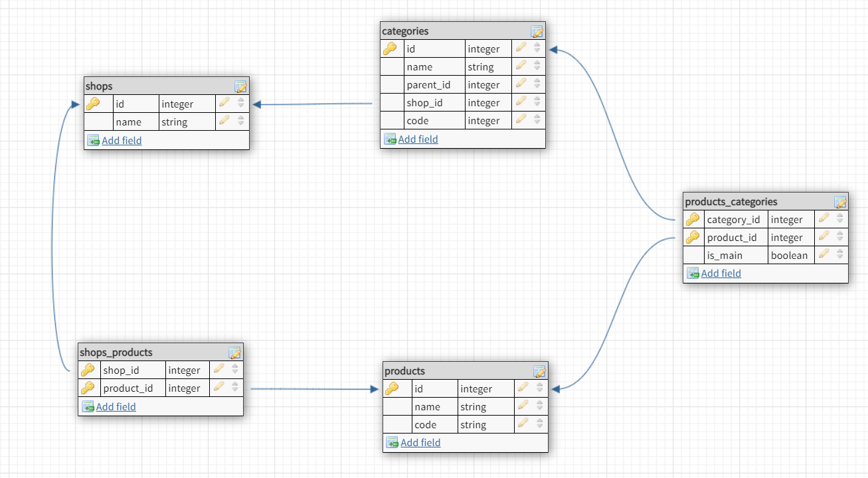Reorder arrows for categories id field
The height and width of the screenshot is (478, 868).
click(x=537, y=48)
